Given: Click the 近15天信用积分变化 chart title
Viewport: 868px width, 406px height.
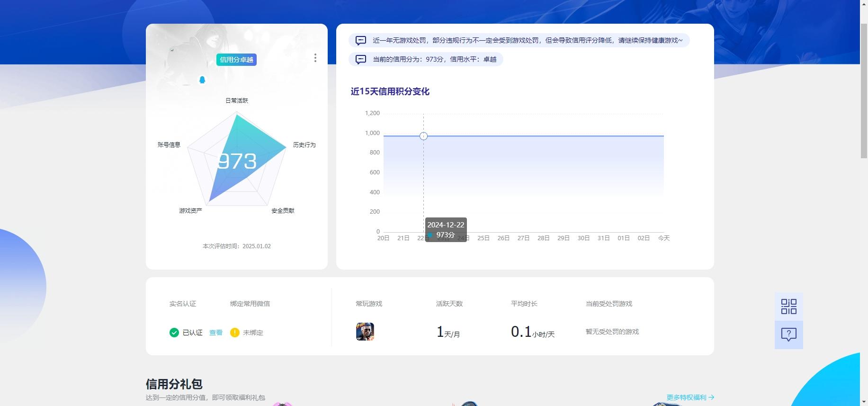Looking at the screenshot, I should 390,91.
